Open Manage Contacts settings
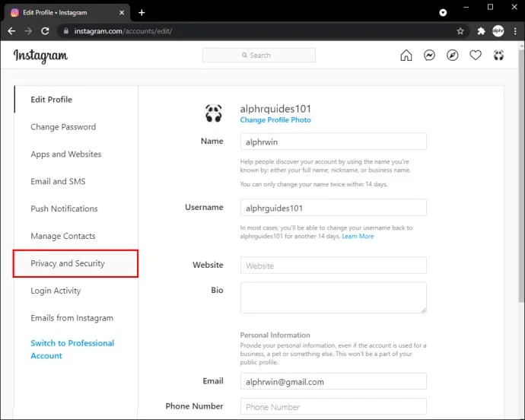This screenshot has height=420, width=525. coord(63,236)
